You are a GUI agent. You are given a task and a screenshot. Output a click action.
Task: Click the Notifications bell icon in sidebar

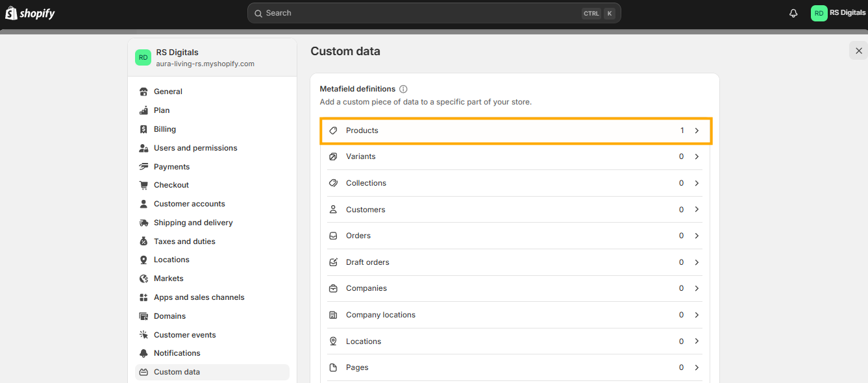pos(143,353)
